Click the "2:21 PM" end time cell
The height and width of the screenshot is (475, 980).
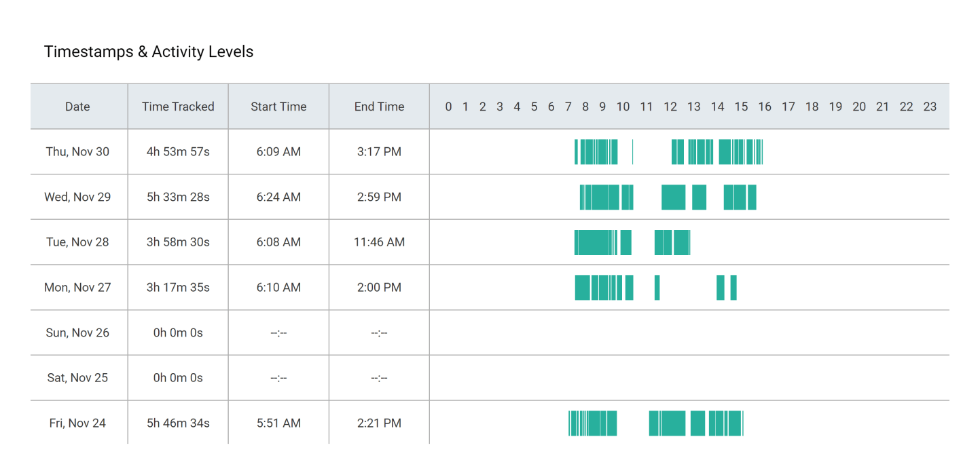[378, 423]
